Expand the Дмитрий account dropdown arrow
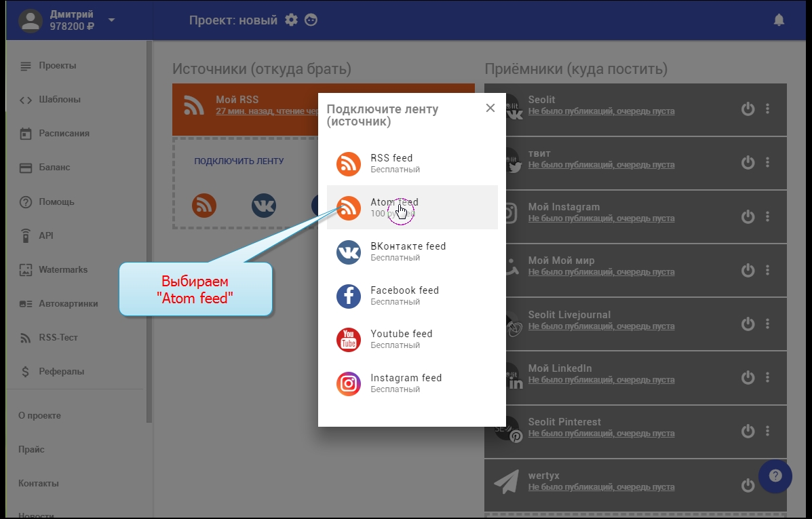Image resolution: width=812 pixels, height=519 pixels. pos(112,20)
